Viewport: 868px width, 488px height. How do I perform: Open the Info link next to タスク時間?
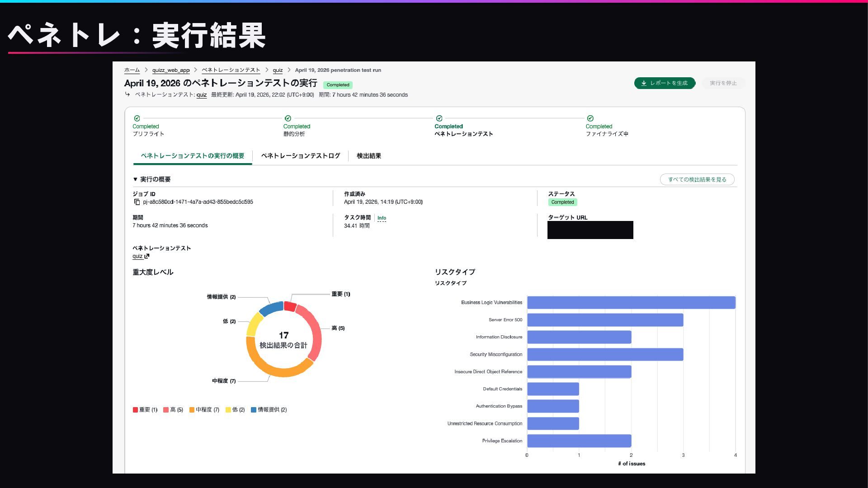(382, 218)
